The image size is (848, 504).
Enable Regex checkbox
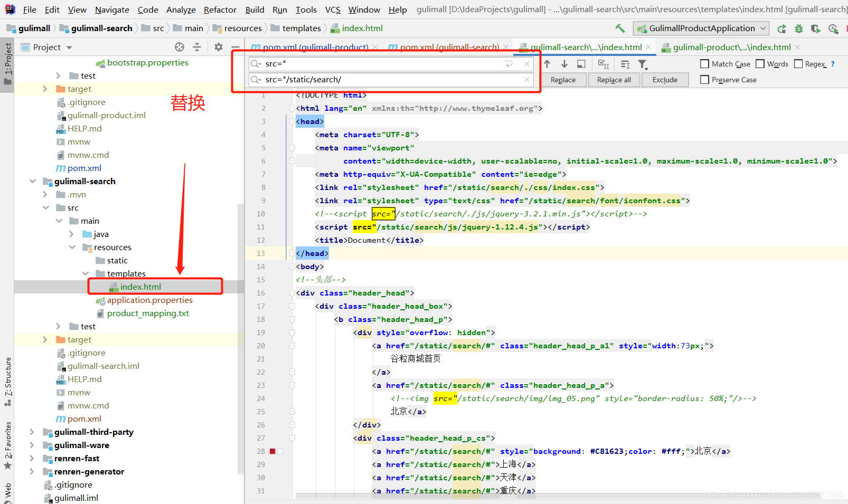click(x=798, y=64)
